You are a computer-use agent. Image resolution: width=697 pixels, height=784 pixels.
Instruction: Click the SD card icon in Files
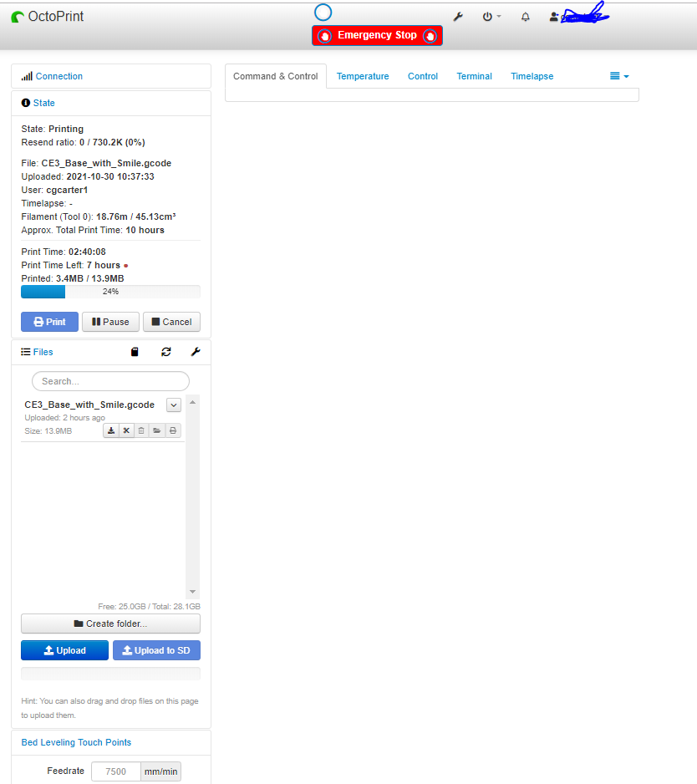click(x=135, y=352)
